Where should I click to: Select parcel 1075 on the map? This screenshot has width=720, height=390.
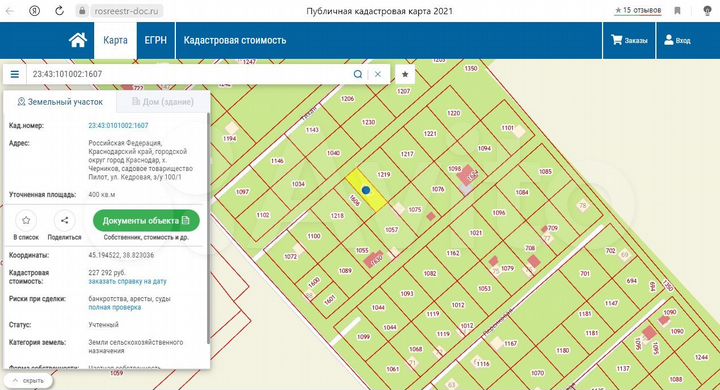click(415, 209)
